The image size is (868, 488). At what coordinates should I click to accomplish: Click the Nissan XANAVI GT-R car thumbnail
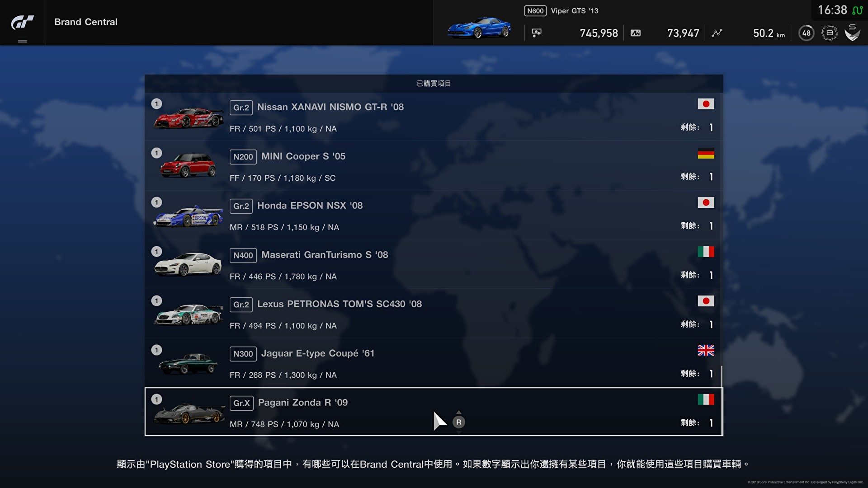189,117
